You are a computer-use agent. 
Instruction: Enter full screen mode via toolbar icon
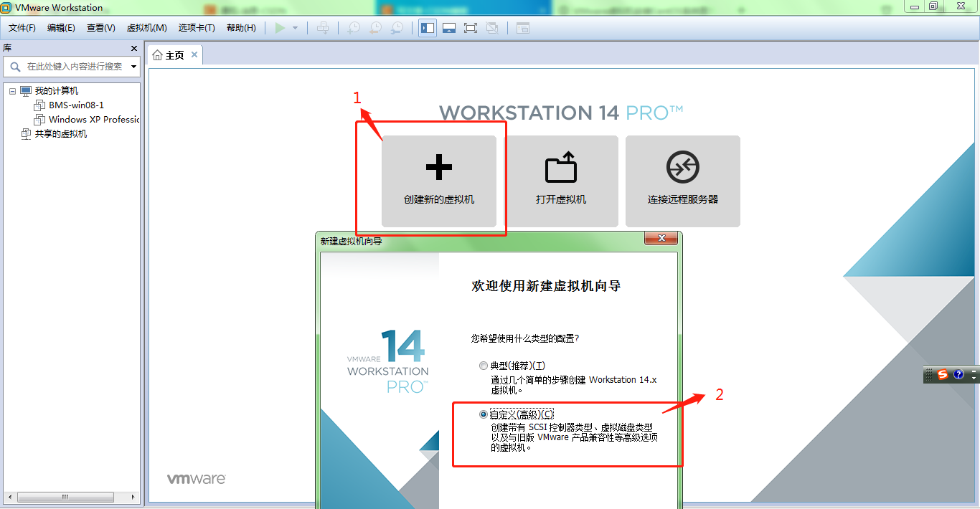coord(471,28)
